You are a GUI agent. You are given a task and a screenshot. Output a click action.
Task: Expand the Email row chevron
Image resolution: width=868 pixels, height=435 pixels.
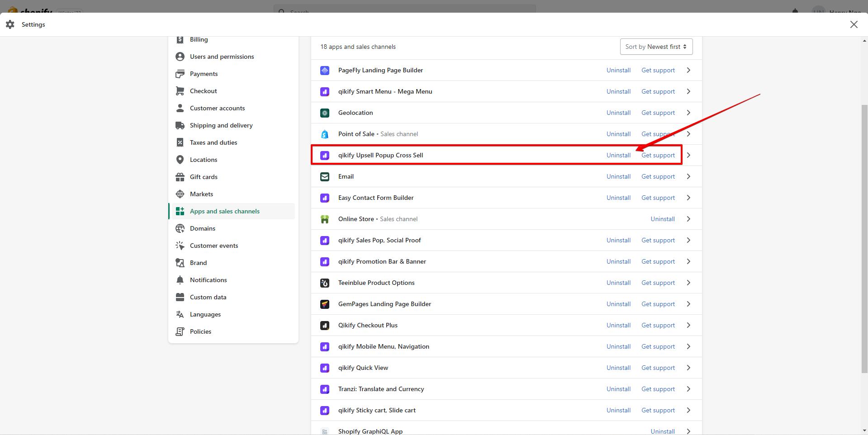click(688, 176)
